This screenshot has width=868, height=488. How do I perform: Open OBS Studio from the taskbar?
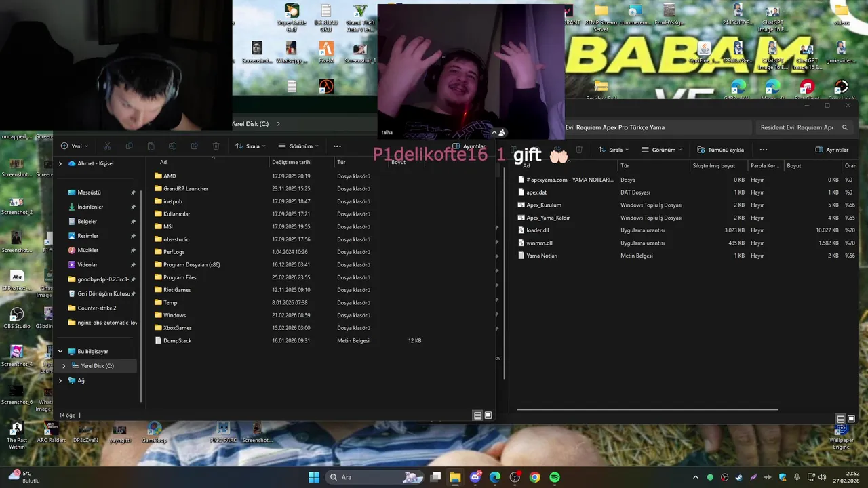(515, 477)
